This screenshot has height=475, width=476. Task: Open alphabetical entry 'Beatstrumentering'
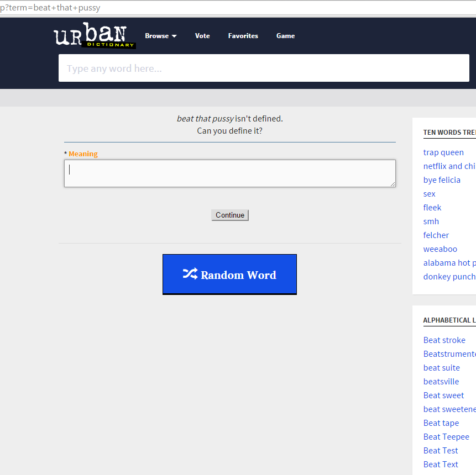click(x=449, y=354)
